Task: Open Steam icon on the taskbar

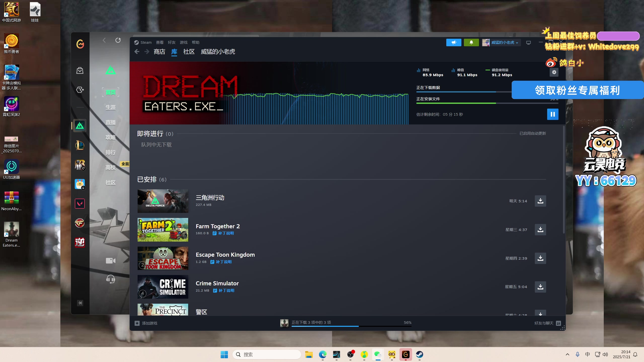Action: click(x=419, y=355)
